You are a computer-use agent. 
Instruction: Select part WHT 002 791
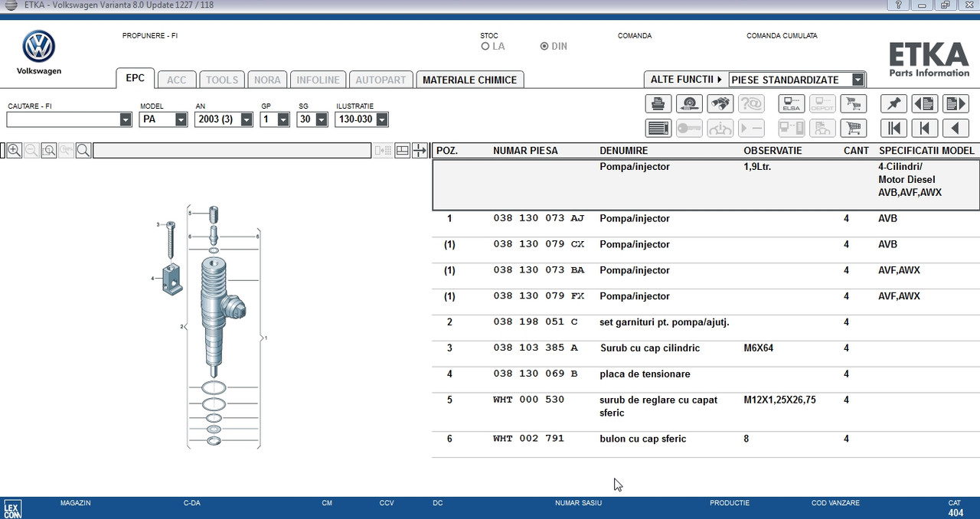[528, 439]
